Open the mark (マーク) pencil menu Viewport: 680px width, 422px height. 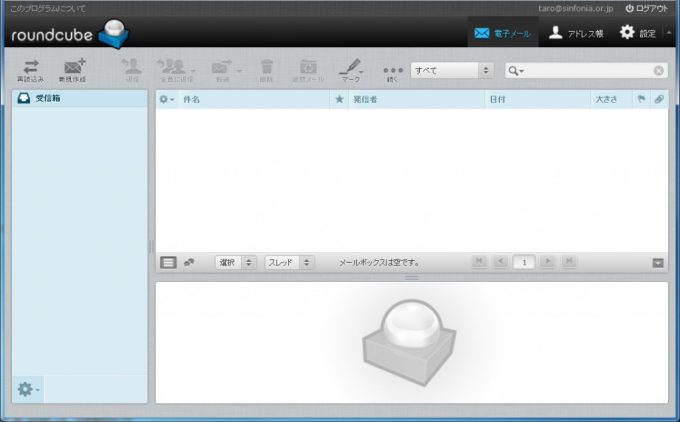point(351,71)
